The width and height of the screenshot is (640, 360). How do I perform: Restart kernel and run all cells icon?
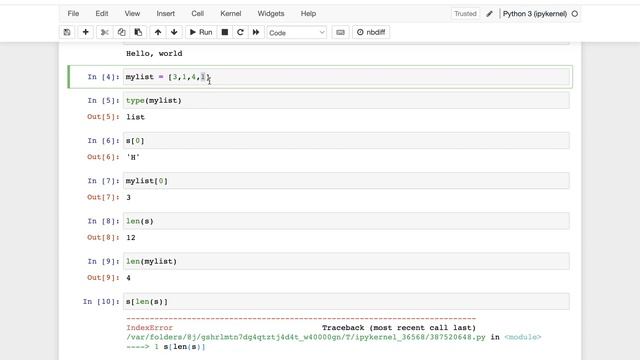(x=256, y=32)
